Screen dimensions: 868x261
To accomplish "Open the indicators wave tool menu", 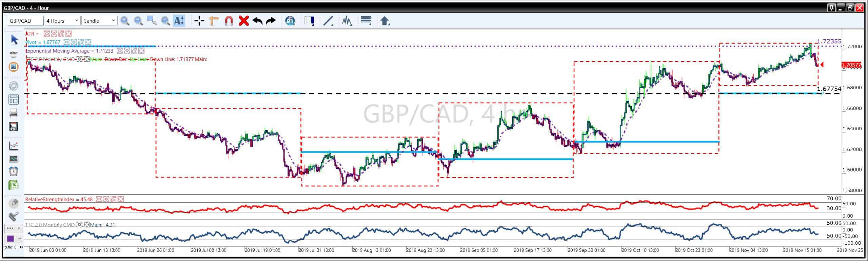I will [x=347, y=21].
